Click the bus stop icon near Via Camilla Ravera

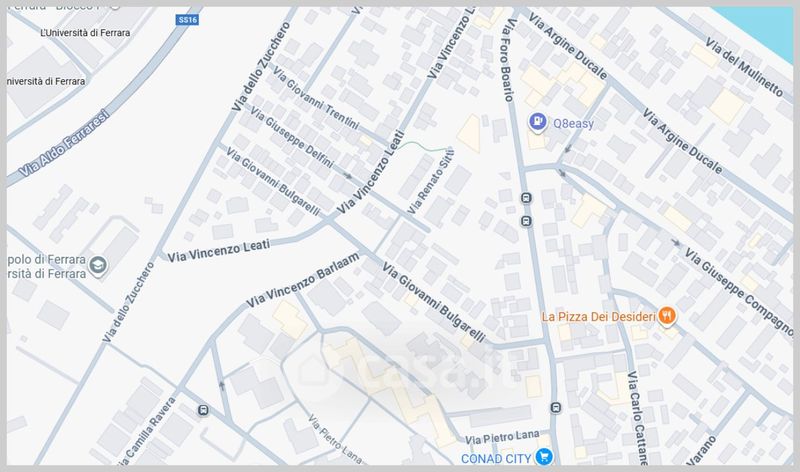pos(203,410)
